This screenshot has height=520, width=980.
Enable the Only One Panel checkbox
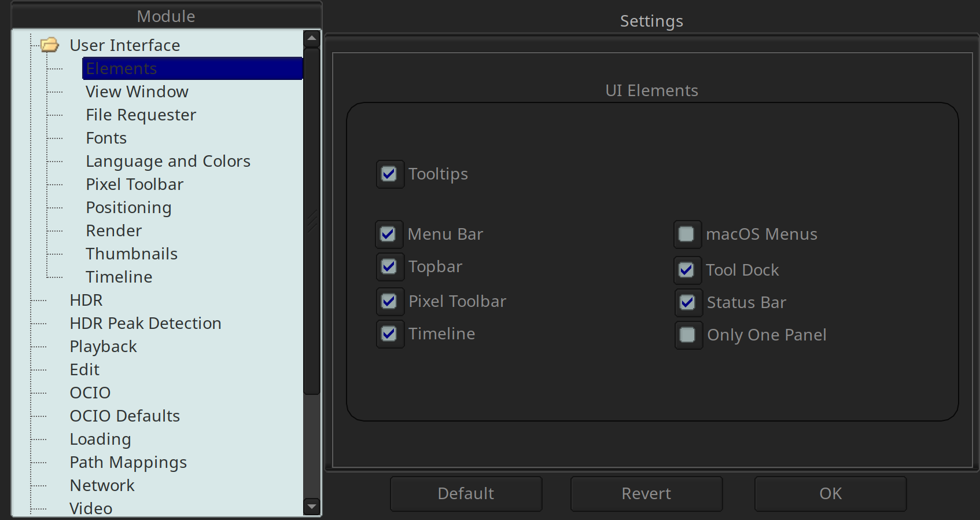click(688, 335)
